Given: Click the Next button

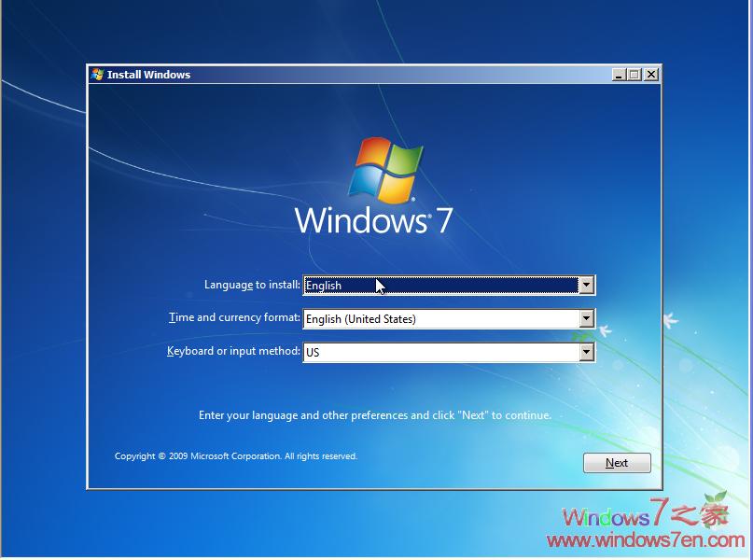Looking at the screenshot, I should click(x=617, y=462).
